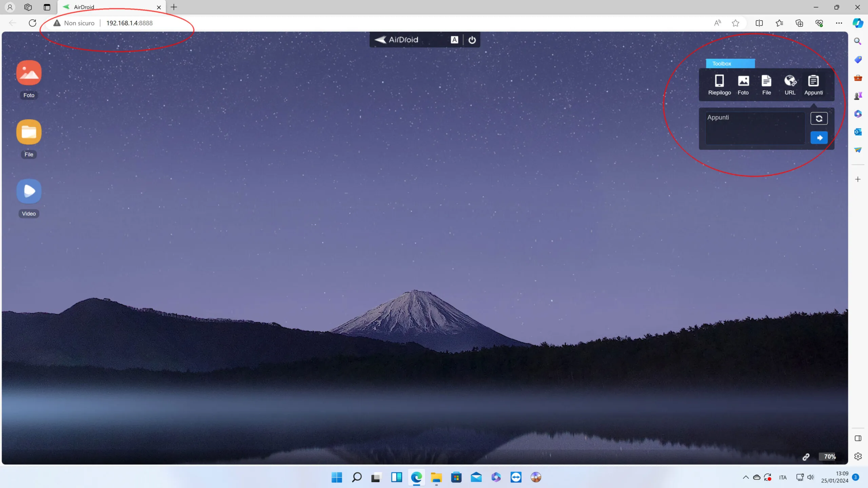Click the AirDroid power off button
This screenshot has width=868, height=488.
tap(472, 40)
